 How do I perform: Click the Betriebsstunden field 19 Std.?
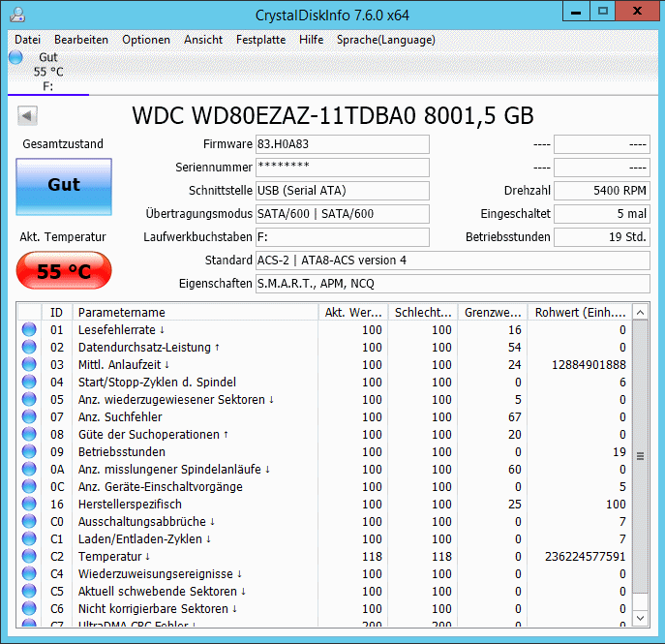tap(602, 236)
